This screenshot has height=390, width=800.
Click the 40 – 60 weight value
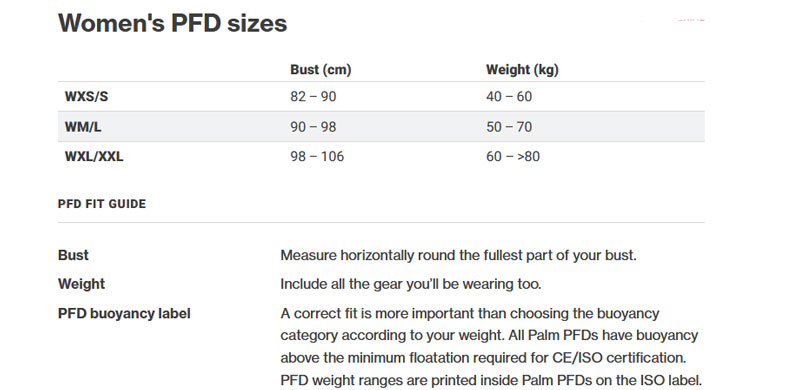click(509, 96)
